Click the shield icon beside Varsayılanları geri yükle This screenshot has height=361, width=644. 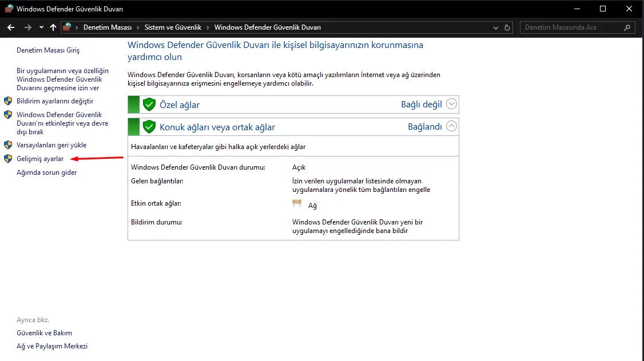8,145
